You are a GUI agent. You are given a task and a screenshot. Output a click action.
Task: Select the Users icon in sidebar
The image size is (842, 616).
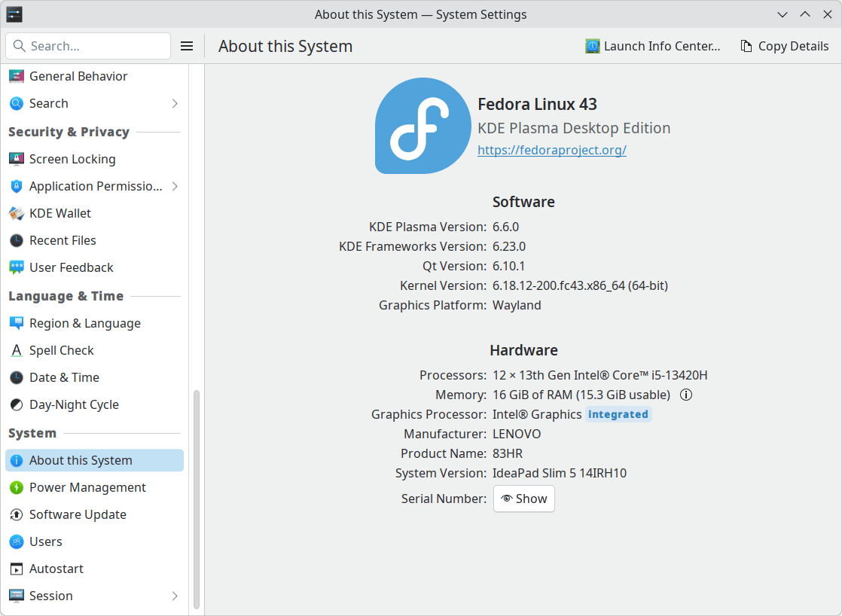tap(17, 541)
